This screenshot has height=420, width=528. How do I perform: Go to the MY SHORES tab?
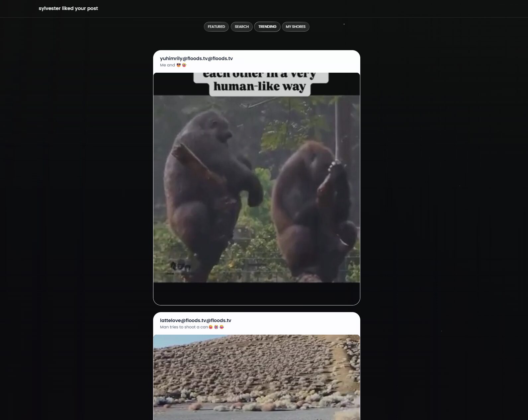295,27
